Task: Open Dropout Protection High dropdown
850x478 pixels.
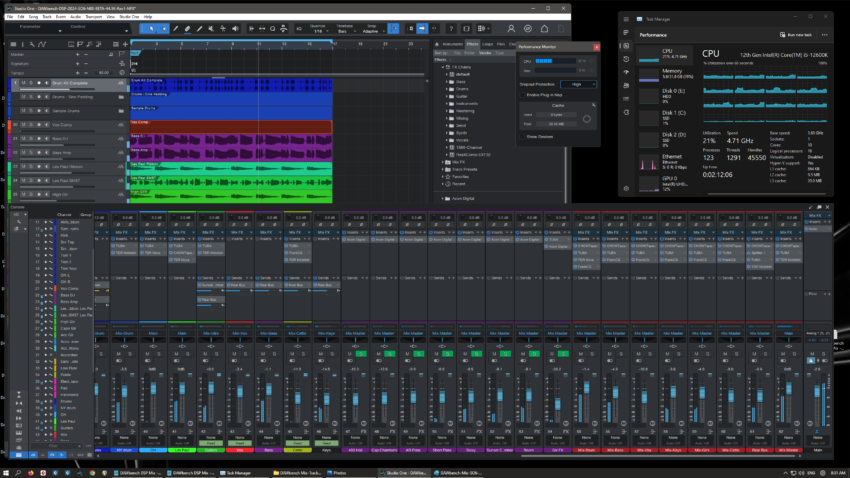Action: click(578, 85)
